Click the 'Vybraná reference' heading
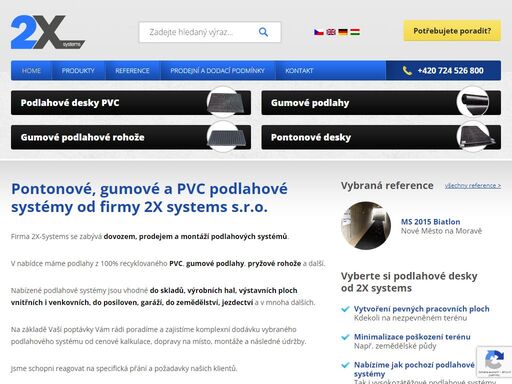 [x=387, y=186]
